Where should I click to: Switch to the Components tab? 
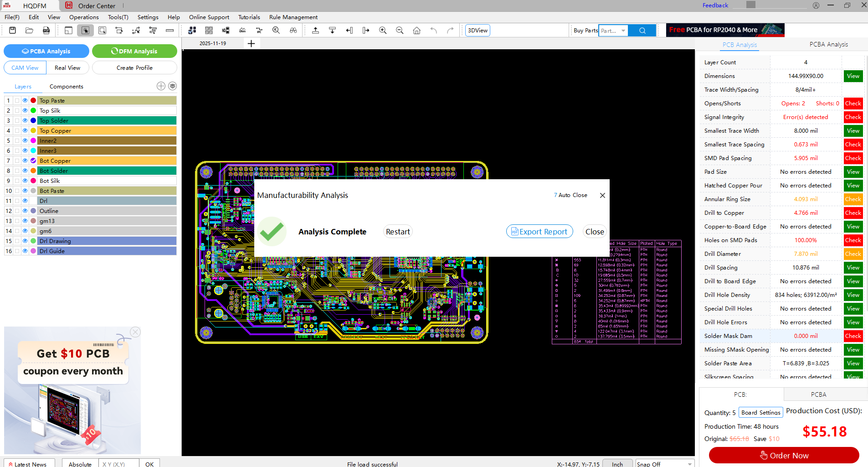click(x=66, y=87)
